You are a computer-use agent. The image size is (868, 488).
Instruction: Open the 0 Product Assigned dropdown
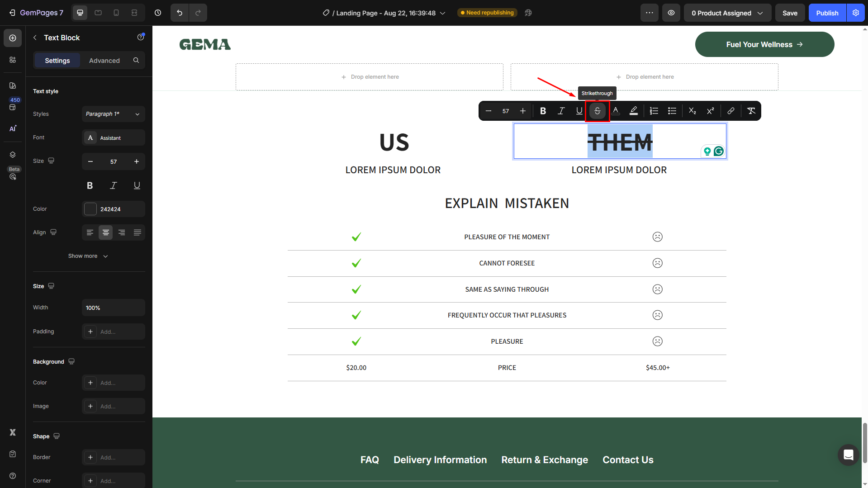(x=727, y=13)
